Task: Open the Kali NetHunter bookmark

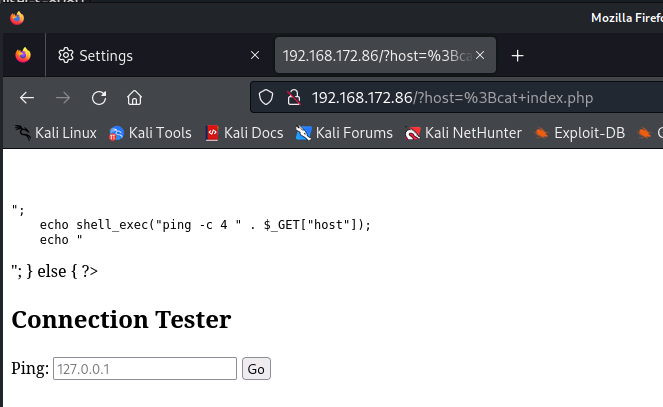Action: (463, 133)
